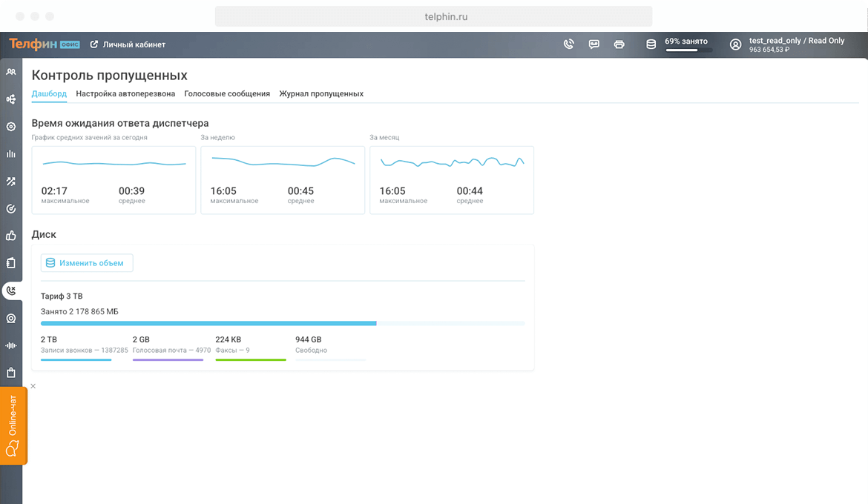868x504 pixels.
Task: Open the shopping bag sidebar icon
Action: coord(11,373)
